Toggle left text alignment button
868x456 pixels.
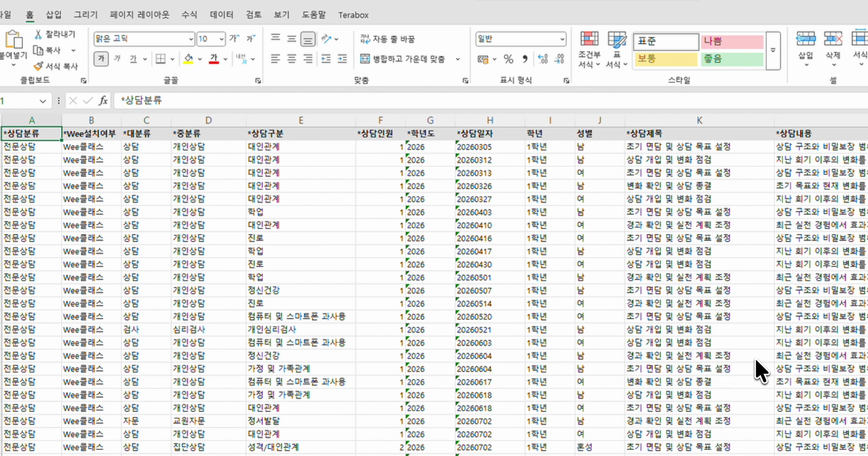click(276, 59)
